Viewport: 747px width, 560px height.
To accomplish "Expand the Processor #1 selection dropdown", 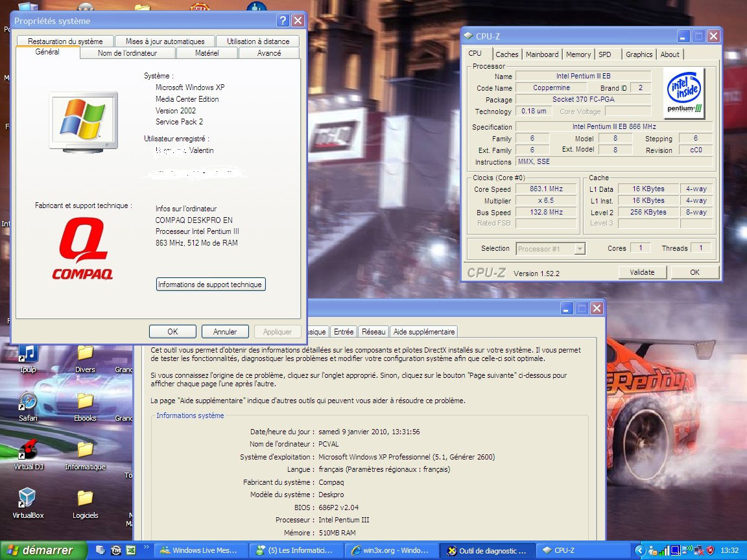I will coord(579,248).
